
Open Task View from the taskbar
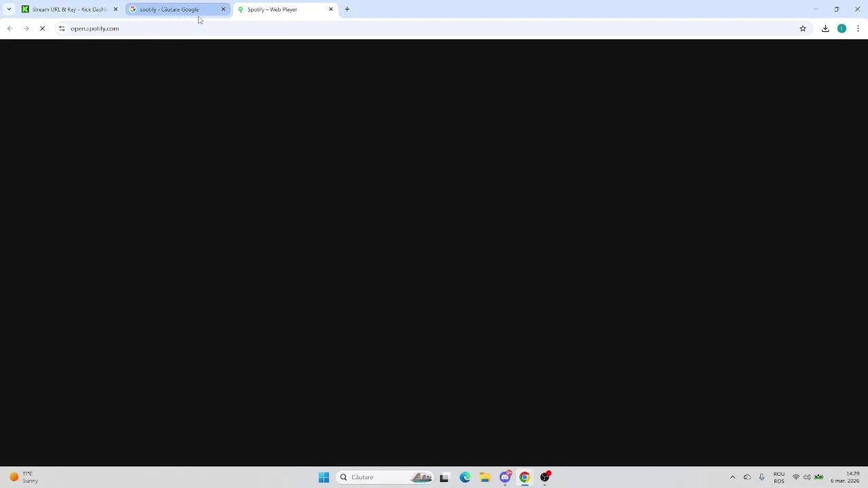tap(444, 477)
